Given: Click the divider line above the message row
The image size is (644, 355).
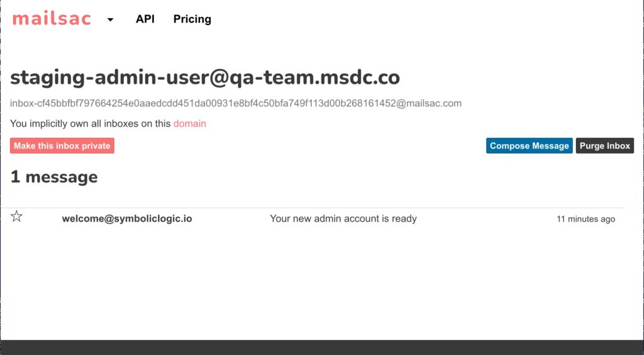Looking at the screenshot, I should click(x=312, y=208).
